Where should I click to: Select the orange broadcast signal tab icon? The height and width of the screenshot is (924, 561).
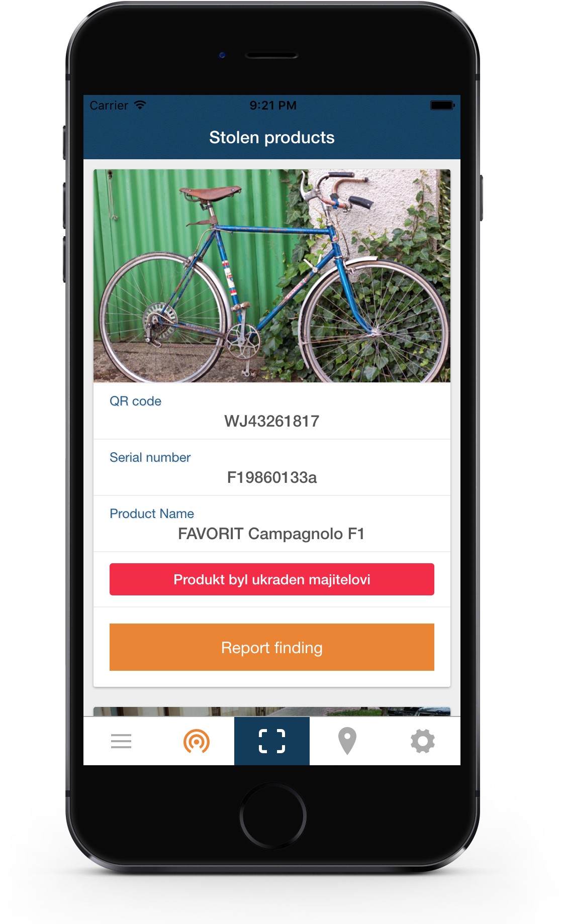click(197, 741)
